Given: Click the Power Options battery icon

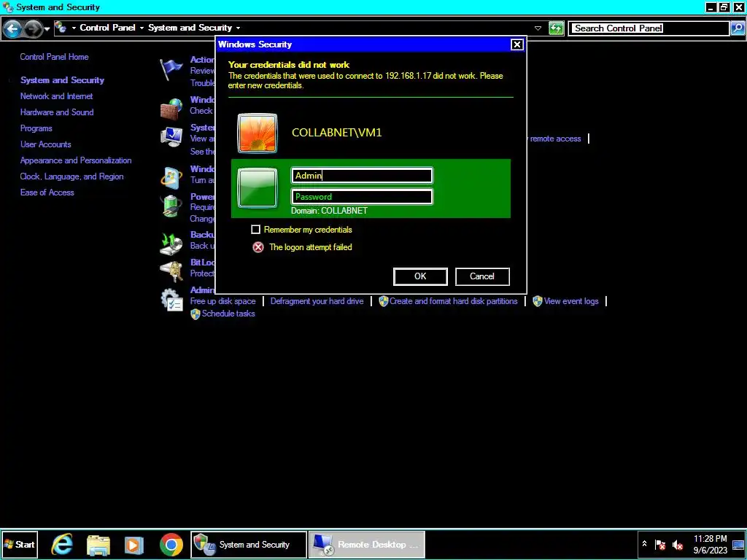Looking at the screenshot, I should 171,206.
